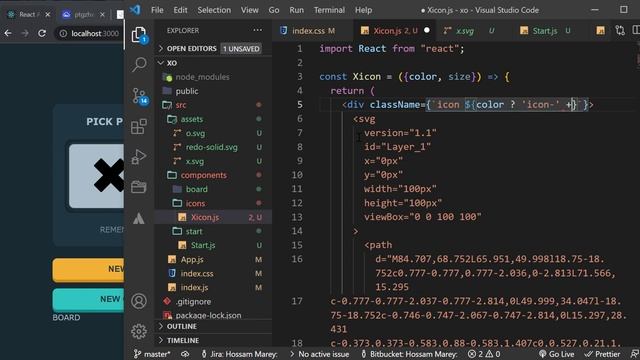Open .gitignore in the file tree
Viewport: 640px width, 360px height.
(x=213, y=302)
